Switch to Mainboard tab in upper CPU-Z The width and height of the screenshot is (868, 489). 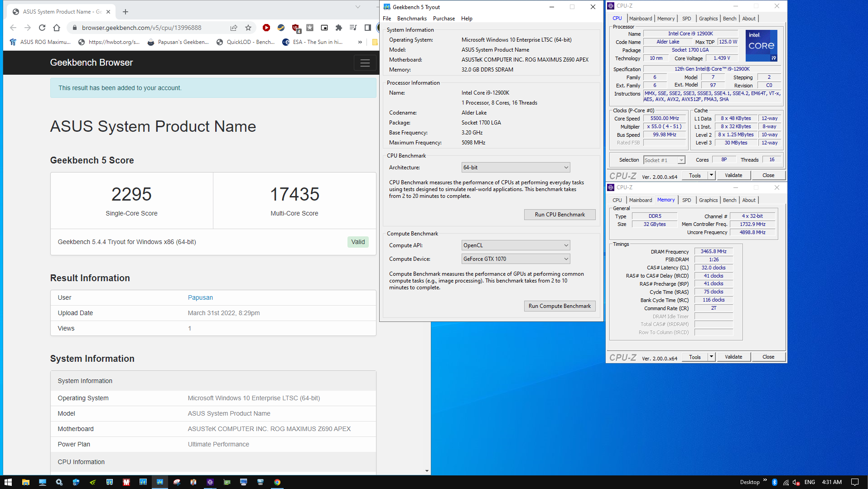[x=641, y=19]
